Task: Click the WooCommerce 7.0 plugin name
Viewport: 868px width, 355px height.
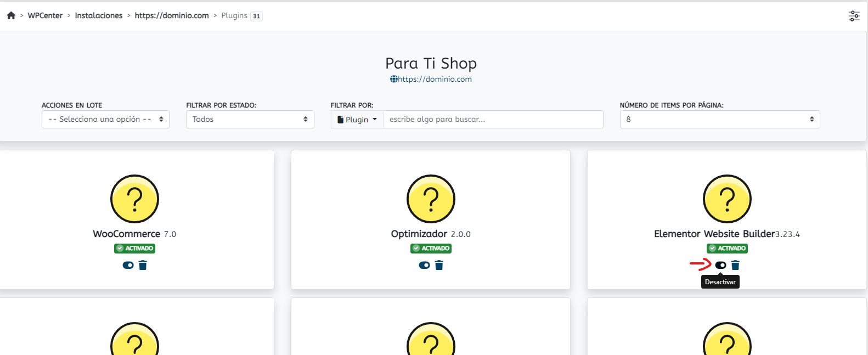Action: coord(134,234)
